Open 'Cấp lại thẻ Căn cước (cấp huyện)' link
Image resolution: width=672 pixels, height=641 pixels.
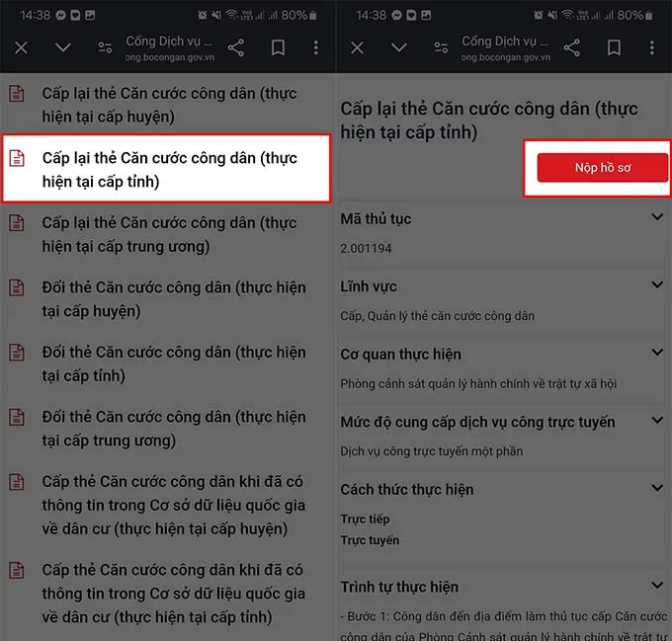(x=169, y=105)
